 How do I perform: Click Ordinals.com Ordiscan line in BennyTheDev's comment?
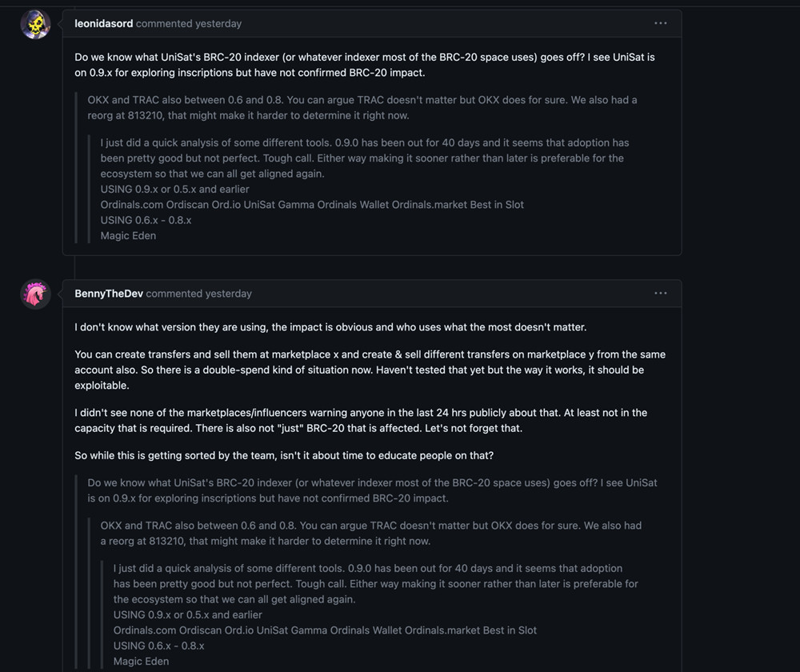tap(325, 630)
